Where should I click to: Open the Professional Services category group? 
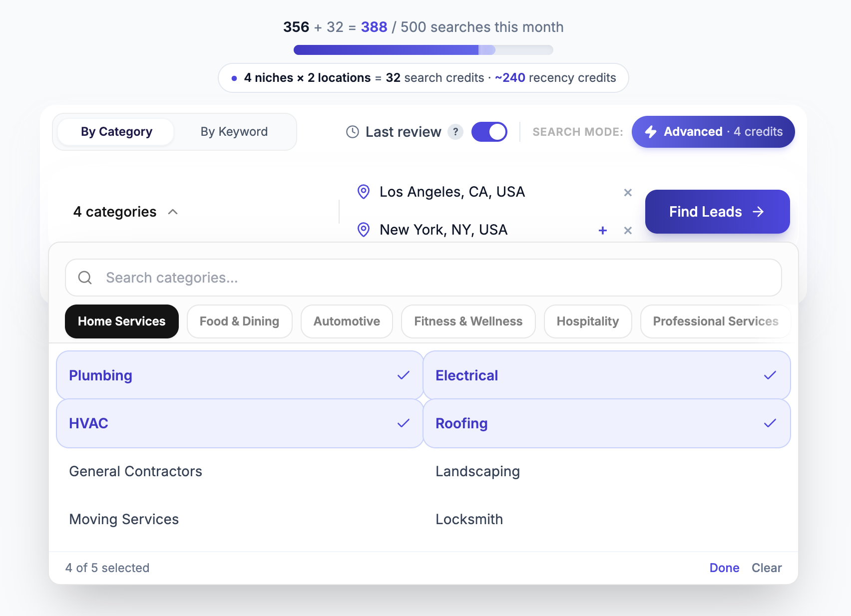tap(716, 321)
